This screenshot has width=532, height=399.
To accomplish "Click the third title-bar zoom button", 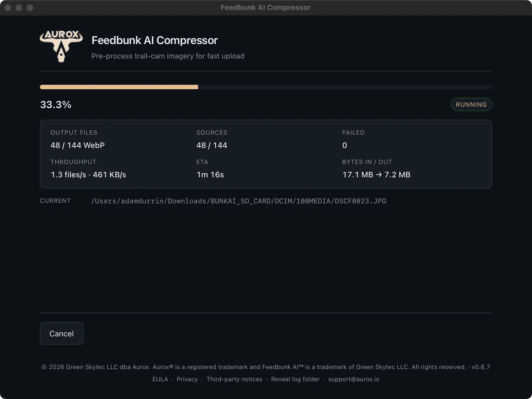I will pos(30,8).
